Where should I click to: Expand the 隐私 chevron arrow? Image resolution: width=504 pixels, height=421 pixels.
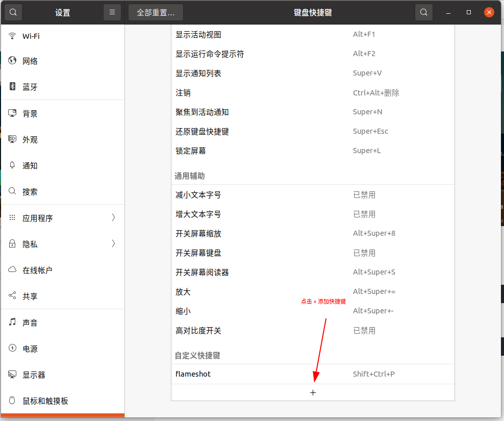tap(113, 244)
